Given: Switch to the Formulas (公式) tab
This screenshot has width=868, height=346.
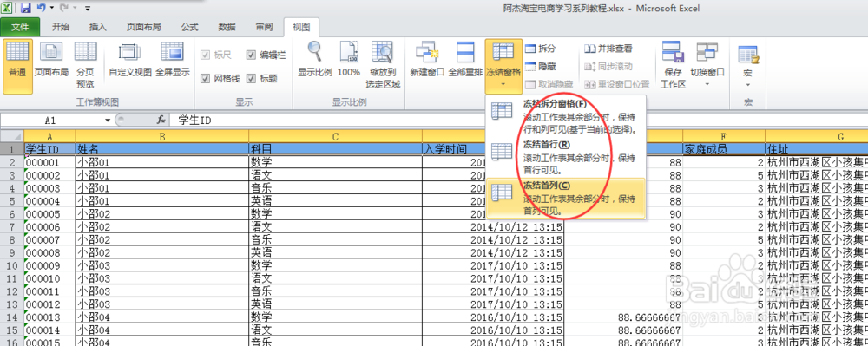Looking at the screenshot, I should click(189, 27).
